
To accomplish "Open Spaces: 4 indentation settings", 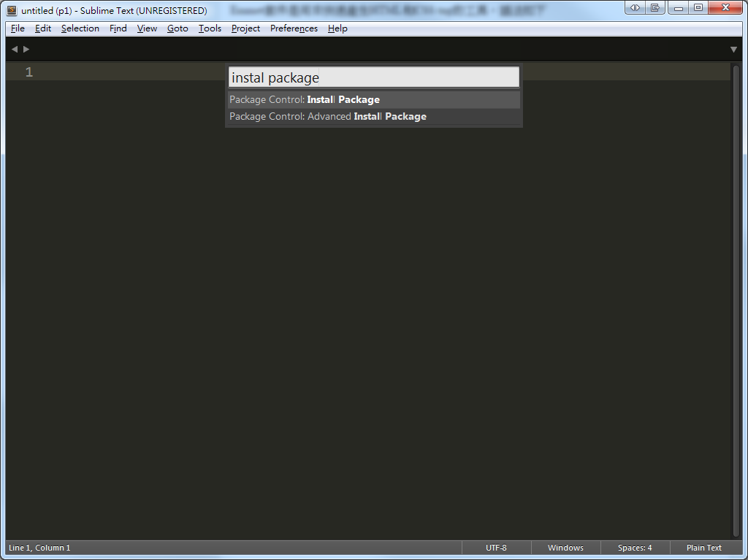I will (635, 548).
